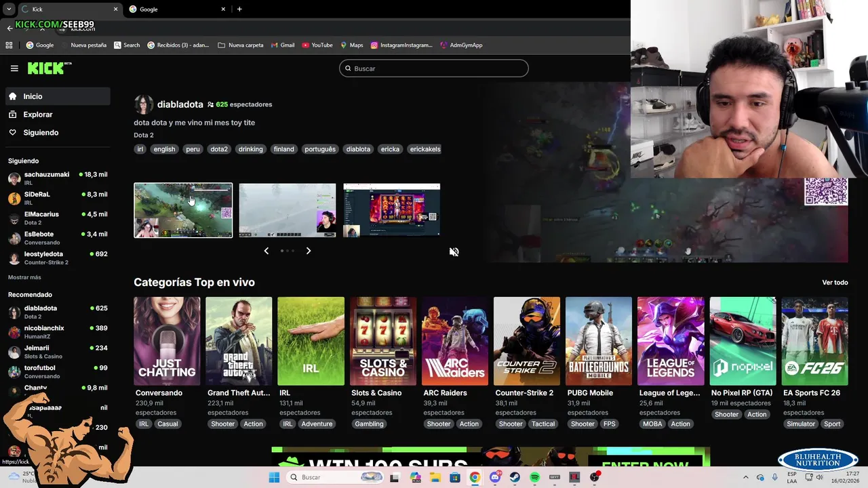
Task: Open nicobianchix in Recomendado list
Action: click(58, 331)
